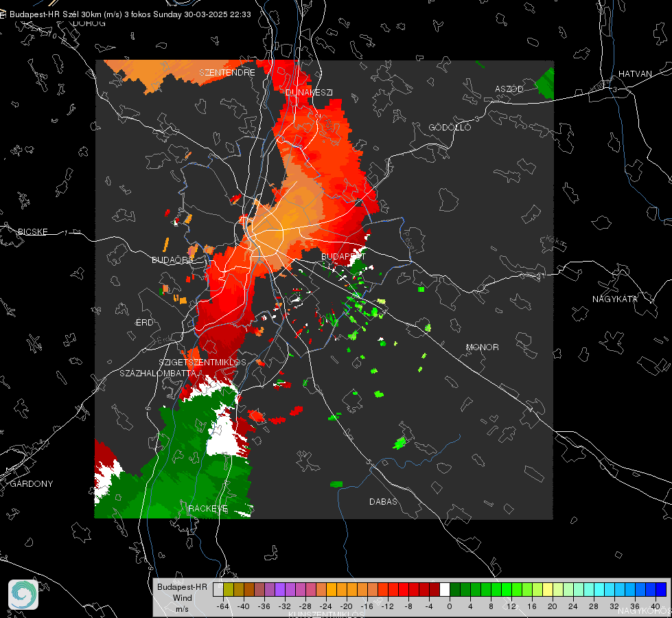Image resolution: width=672 pixels, height=618 pixels.
Task: Click the ASZÓD city label
Action: [x=509, y=89]
